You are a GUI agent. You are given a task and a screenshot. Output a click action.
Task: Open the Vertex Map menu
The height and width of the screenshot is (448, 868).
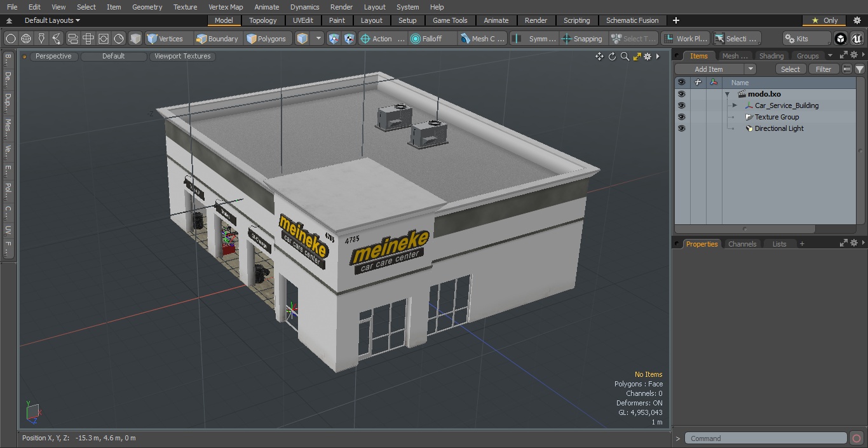(226, 7)
